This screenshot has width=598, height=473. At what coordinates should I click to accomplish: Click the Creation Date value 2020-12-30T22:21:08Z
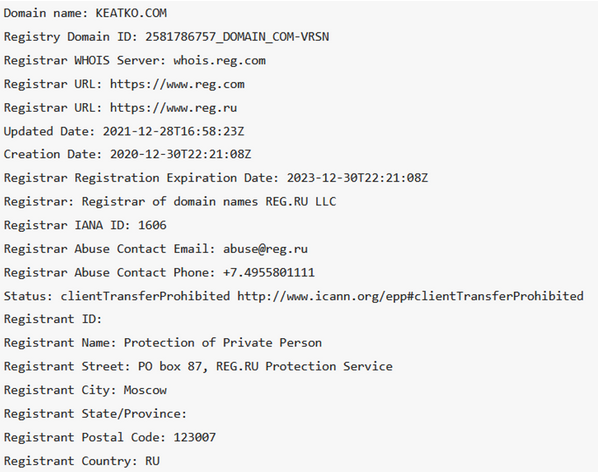[181, 154]
